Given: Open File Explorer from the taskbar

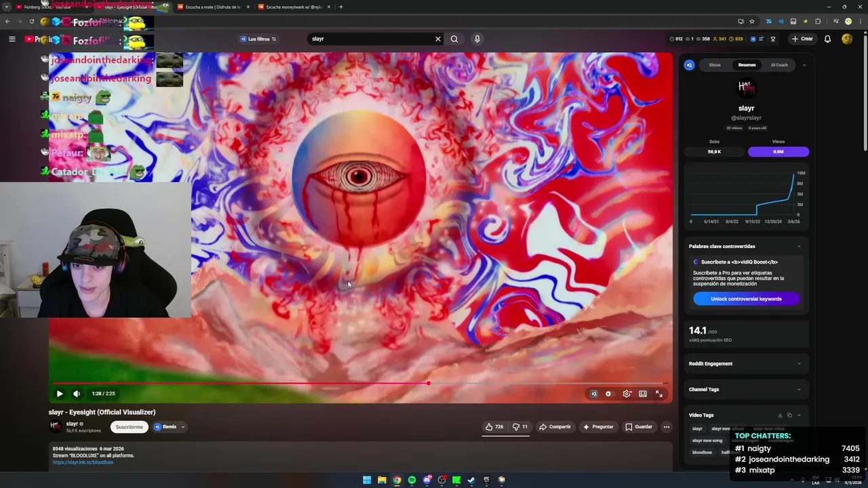Looking at the screenshot, I should click(x=382, y=480).
